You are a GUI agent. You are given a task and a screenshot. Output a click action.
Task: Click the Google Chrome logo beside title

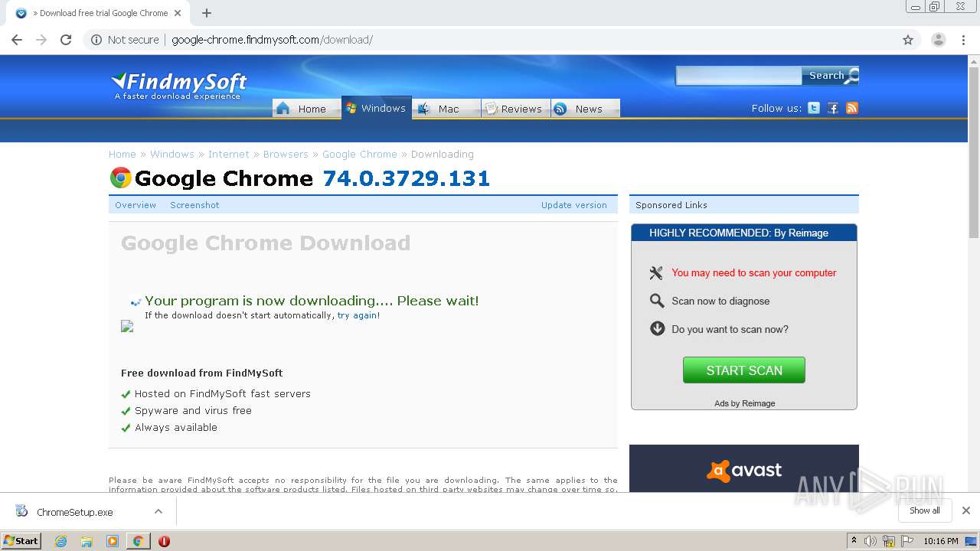tap(121, 178)
